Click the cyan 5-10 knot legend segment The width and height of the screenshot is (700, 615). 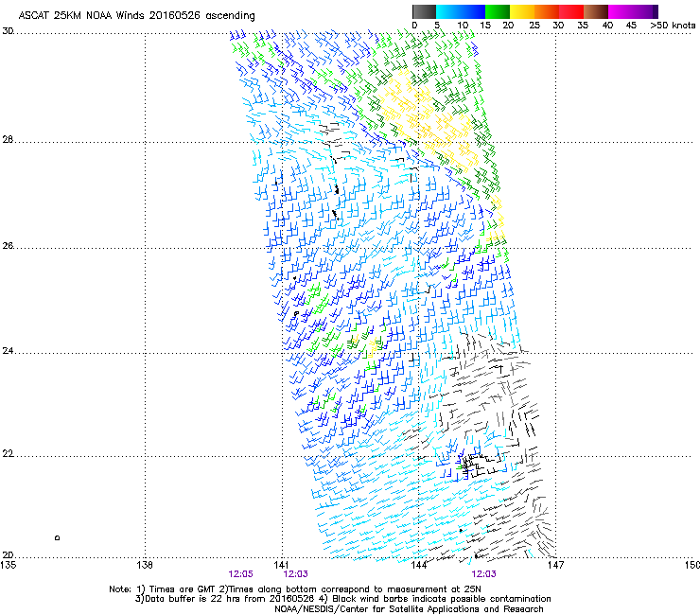tap(448, 11)
